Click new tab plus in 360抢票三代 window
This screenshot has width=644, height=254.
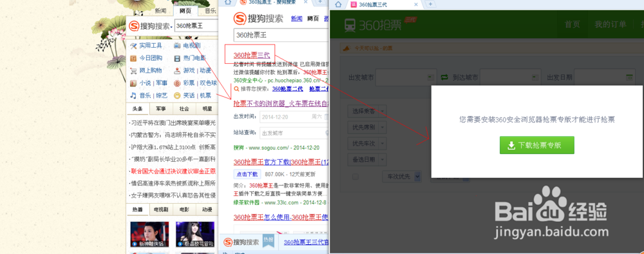(430, 4)
